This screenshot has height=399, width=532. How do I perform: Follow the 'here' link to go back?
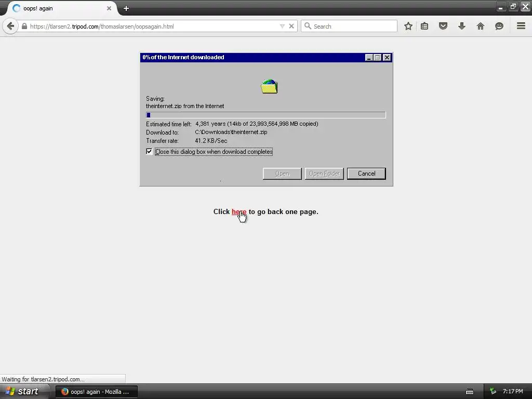coord(239,212)
